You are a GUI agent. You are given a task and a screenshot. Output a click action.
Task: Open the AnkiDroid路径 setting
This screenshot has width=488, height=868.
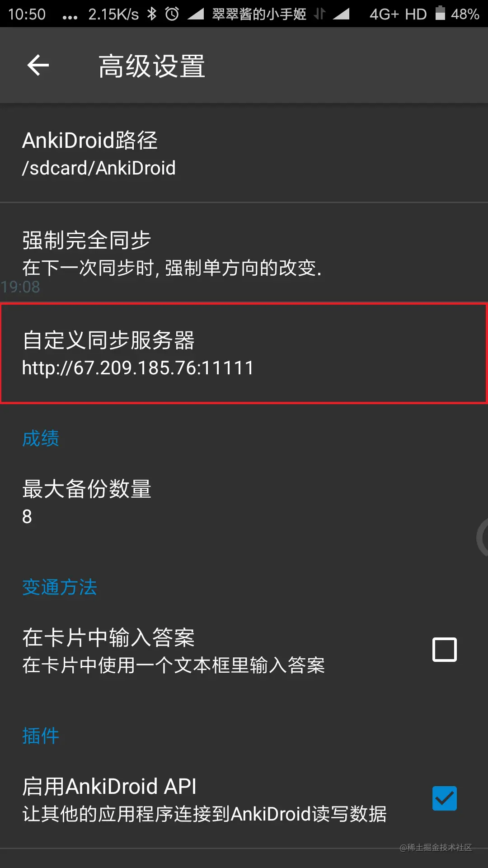244,154
